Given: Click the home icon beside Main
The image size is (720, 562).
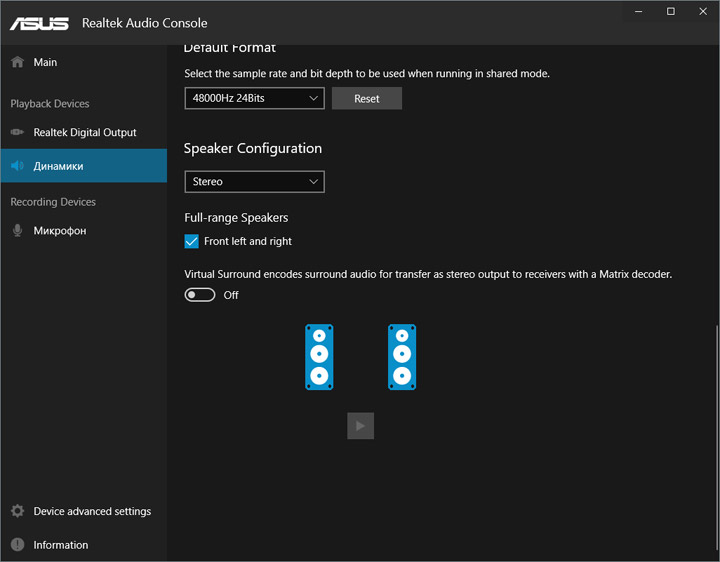Looking at the screenshot, I should (17, 62).
